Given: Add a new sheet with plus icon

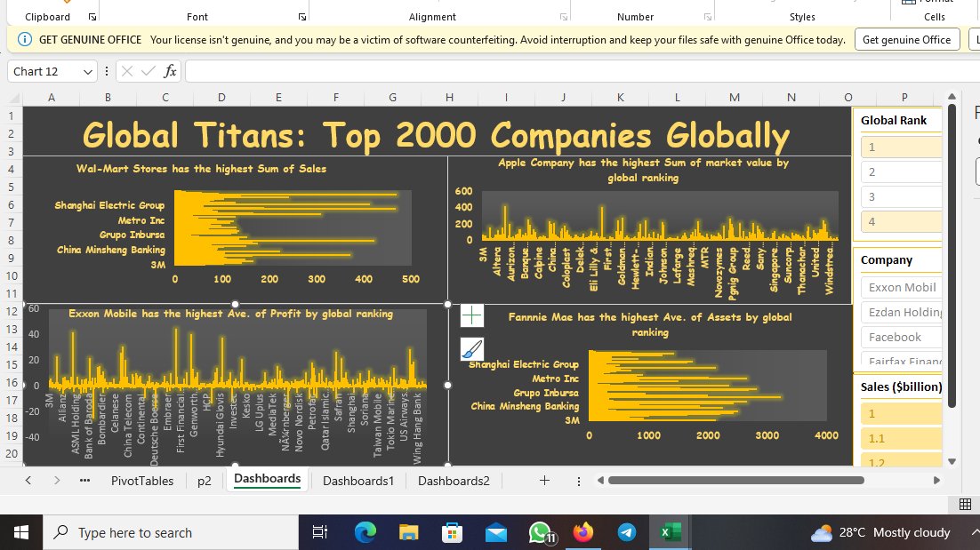Looking at the screenshot, I should (544, 480).
